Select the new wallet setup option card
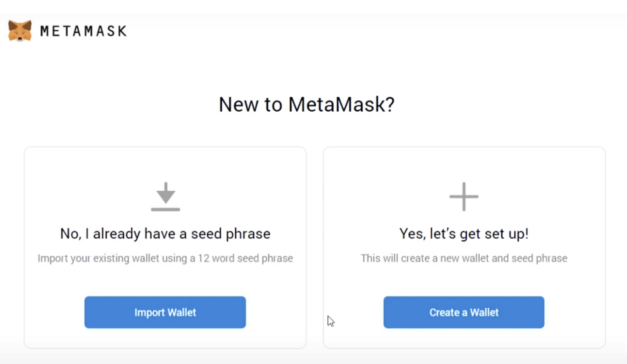627x364 pixels. click(464, 279)
